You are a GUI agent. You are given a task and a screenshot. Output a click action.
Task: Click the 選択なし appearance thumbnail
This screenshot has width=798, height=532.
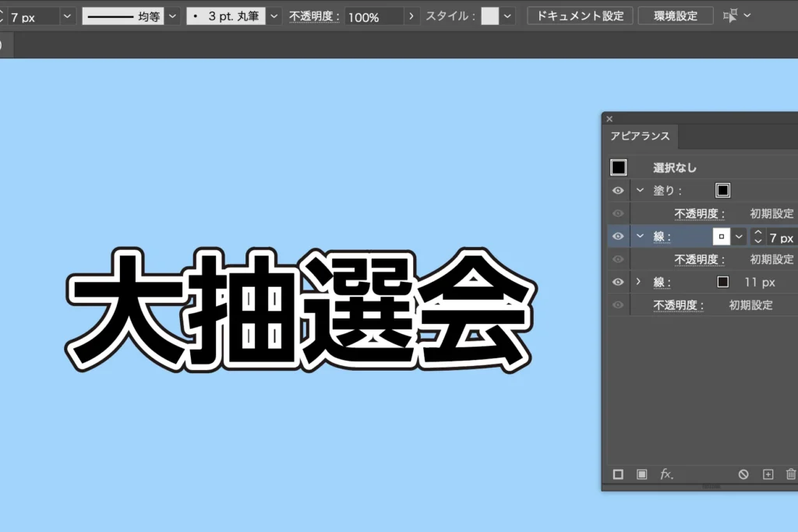618,167
